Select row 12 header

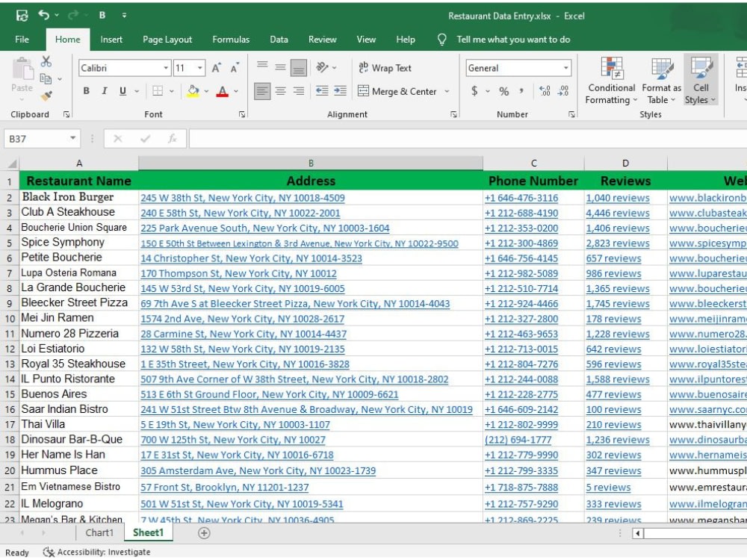(10, 349)
